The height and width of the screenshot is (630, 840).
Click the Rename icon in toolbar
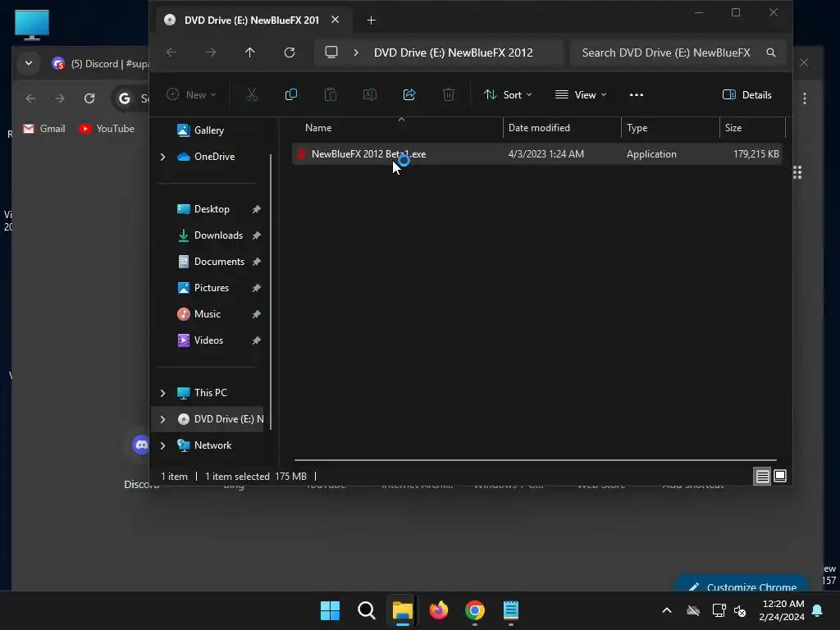[x=370, y=95]
